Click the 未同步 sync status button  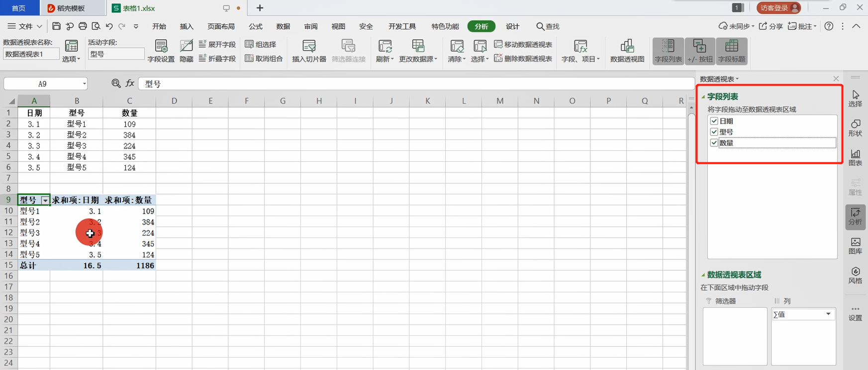(x=736, y=26)
